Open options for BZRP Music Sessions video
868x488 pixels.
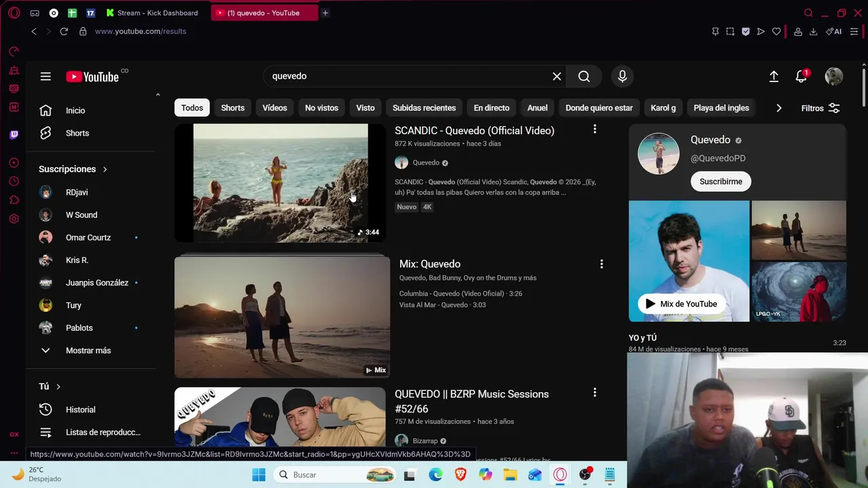[595, 392]
